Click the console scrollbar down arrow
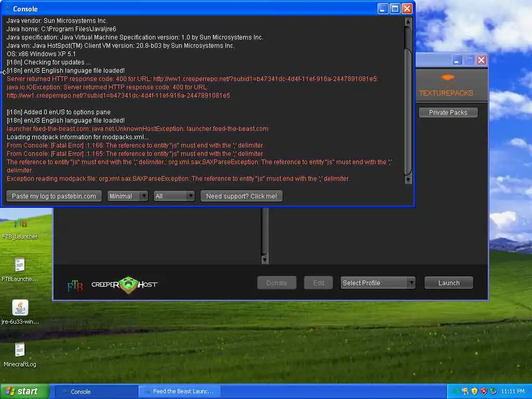This screenshot has height=399, width=532. coord(408,180)
